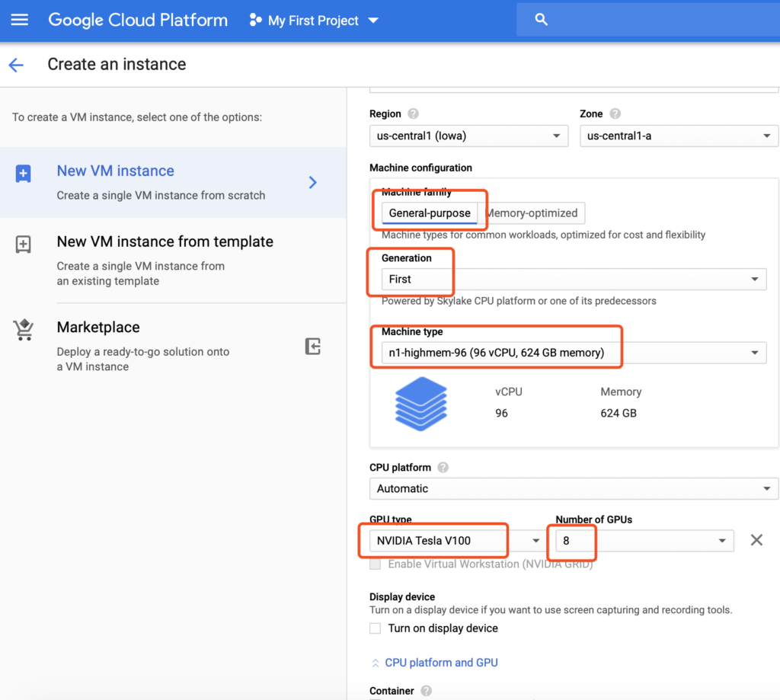The image size is (780, 700).
Task: Click the Machine configuration label
Action: (x=420, y=168)
